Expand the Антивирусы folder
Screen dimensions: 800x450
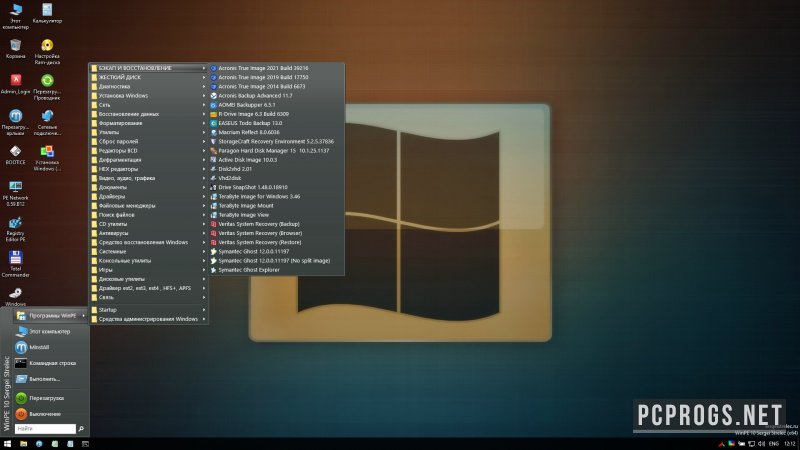pos(148,233)
